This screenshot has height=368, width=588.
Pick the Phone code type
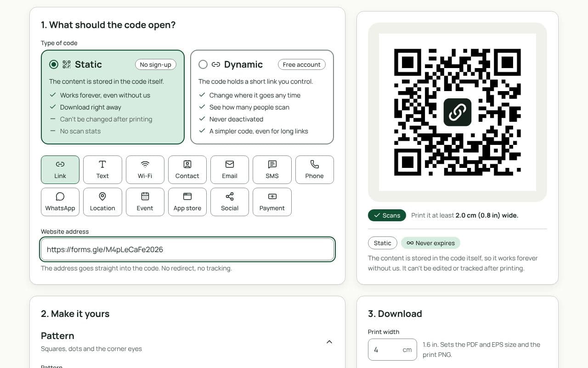(315, 170)
